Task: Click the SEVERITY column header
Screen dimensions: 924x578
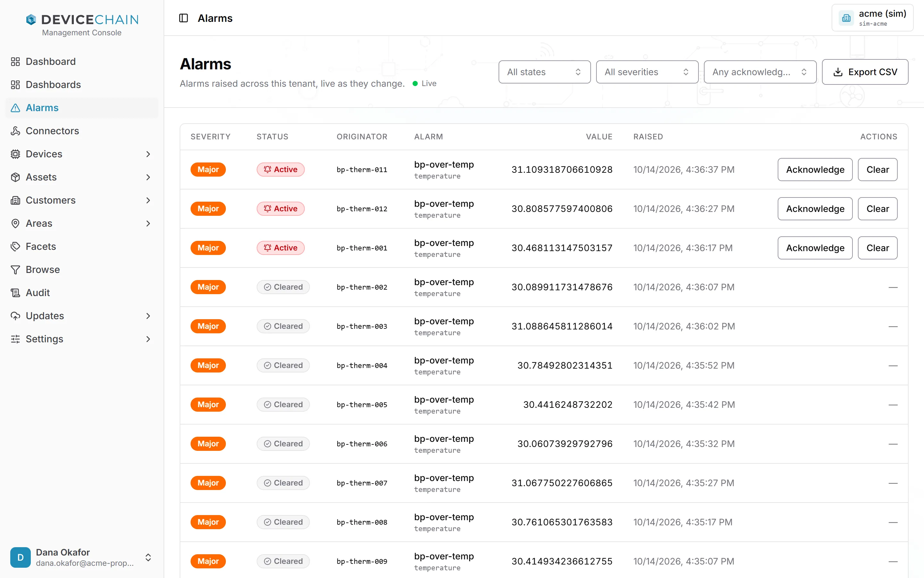Action: 210,136
